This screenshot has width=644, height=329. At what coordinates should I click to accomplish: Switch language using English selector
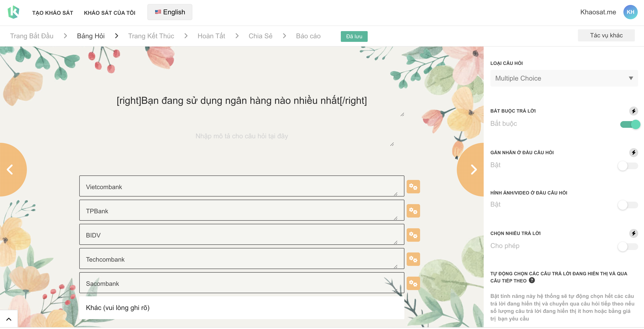(170, 12)
